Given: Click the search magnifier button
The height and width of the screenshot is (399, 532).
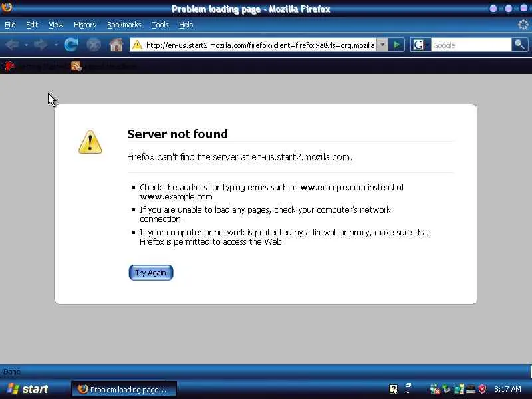Looking at the screenshot, I should [520, 45].
